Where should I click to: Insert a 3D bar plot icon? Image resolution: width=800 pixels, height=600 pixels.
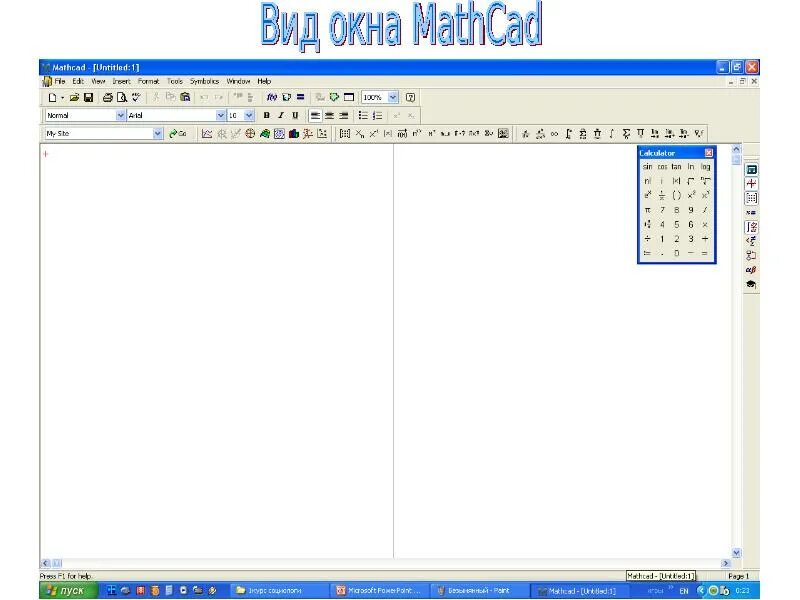click(x=293, y=134)
